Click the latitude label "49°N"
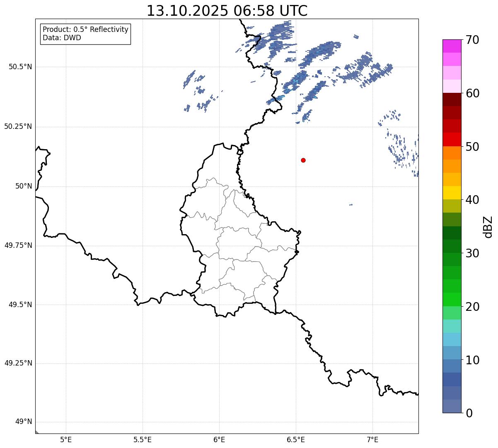The height and width of the screenshot is (448, 498). [x=24, y=422]
